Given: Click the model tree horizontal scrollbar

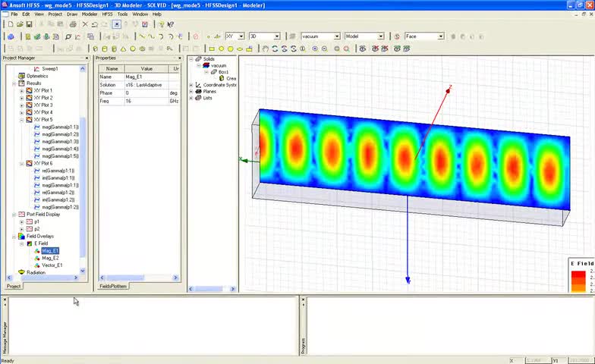Looking at the screenshot, I should pyautogui.click(x=212, y=289).
